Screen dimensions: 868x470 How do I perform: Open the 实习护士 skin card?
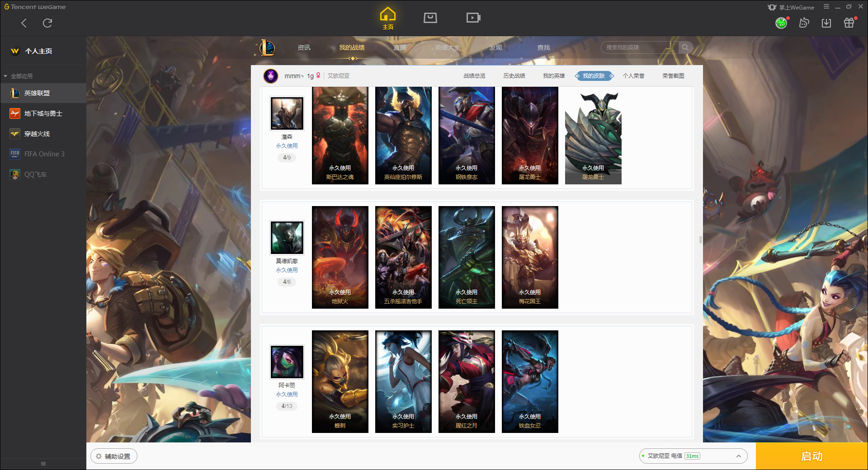[x=403, y=382]
